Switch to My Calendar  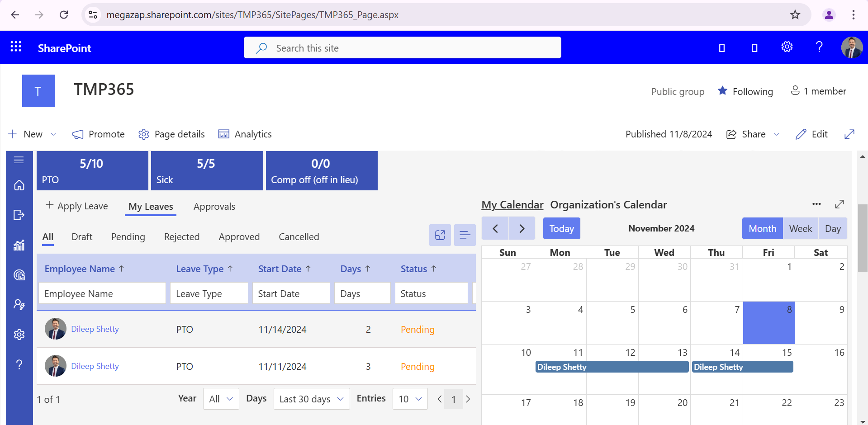pos(512,205)
